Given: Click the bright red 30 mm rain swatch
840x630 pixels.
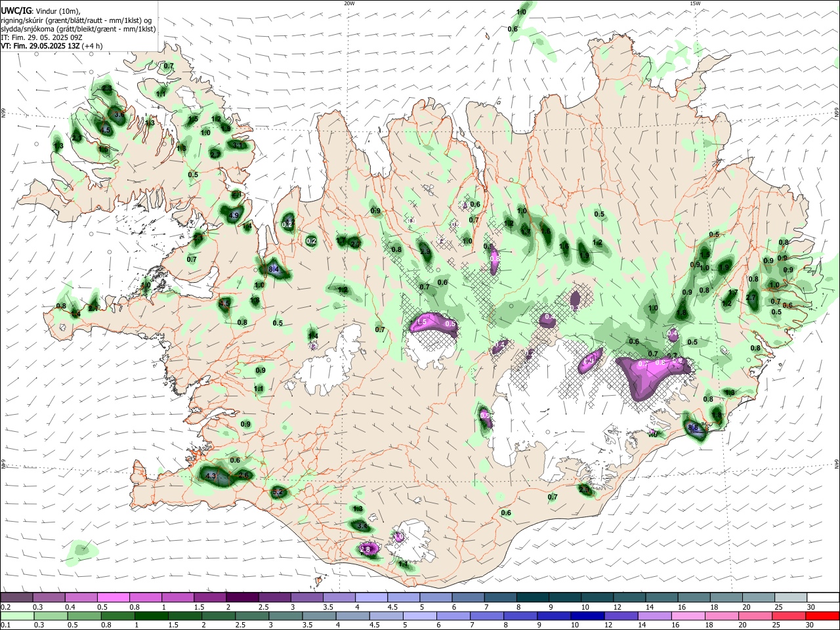Looking at the screenshot, I should click(x=822, y=616).
